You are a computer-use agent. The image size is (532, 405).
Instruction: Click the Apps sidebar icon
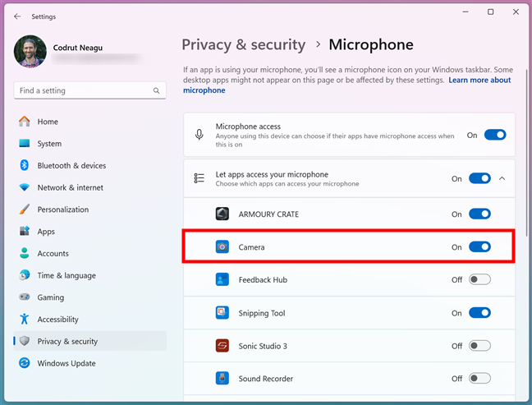25,231
